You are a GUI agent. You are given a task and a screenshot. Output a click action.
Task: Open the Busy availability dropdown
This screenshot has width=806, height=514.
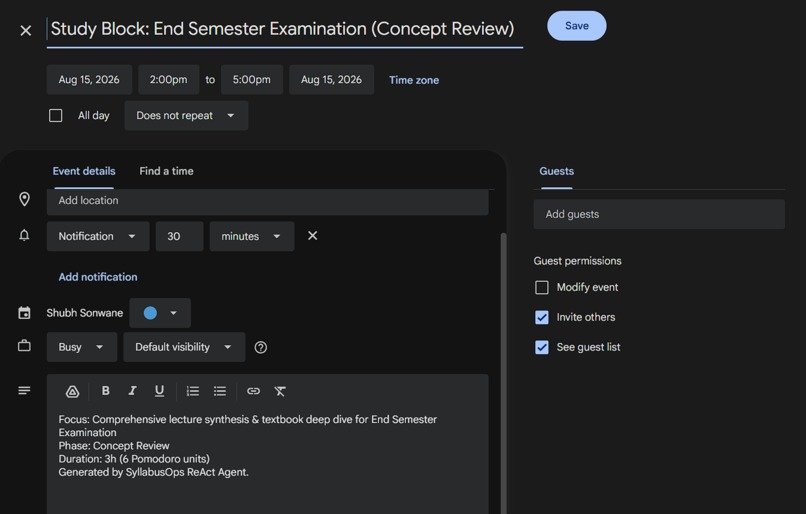tap(82, 347)
